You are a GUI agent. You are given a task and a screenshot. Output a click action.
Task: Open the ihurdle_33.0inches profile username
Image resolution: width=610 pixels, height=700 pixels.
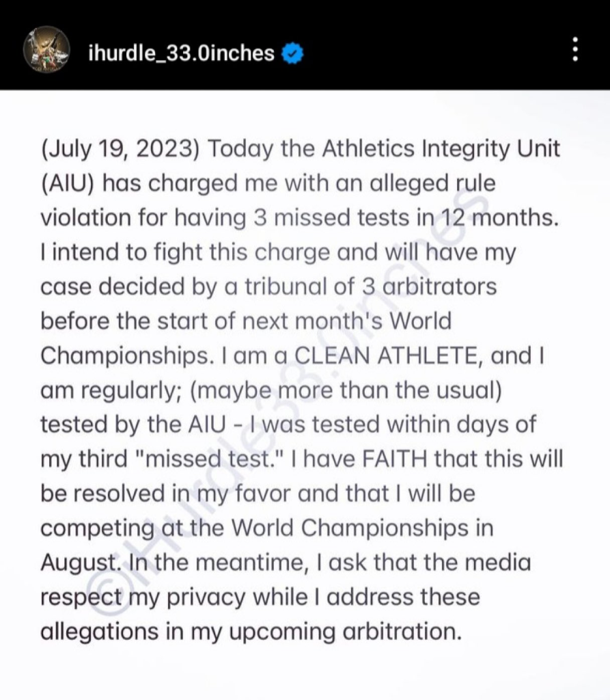click(181, 52)
